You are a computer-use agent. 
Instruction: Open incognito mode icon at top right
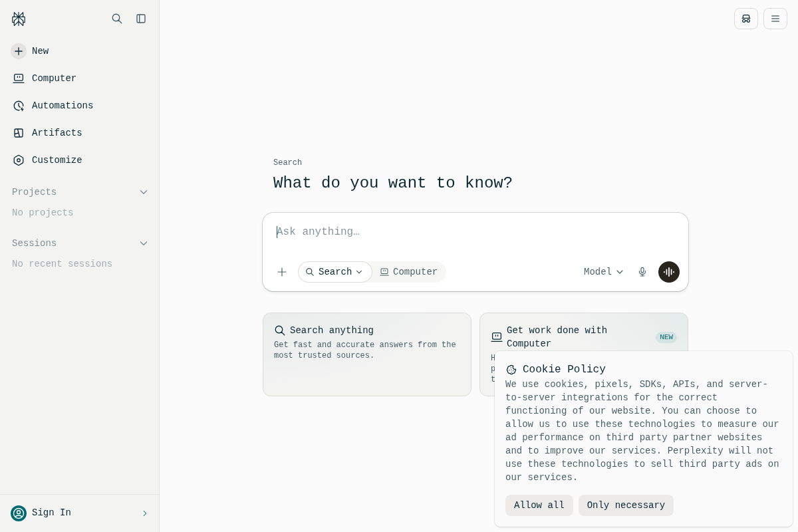pyautogui.click(x=746, y=19)
